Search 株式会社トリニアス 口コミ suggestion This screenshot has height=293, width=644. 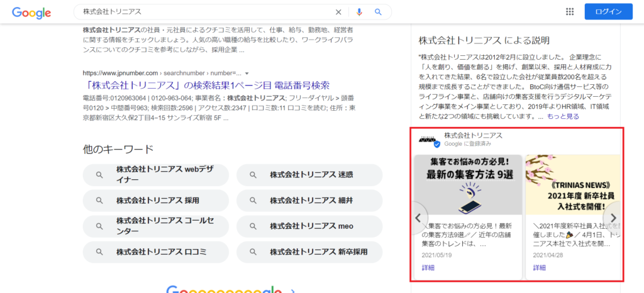click(x=156, y=252)
